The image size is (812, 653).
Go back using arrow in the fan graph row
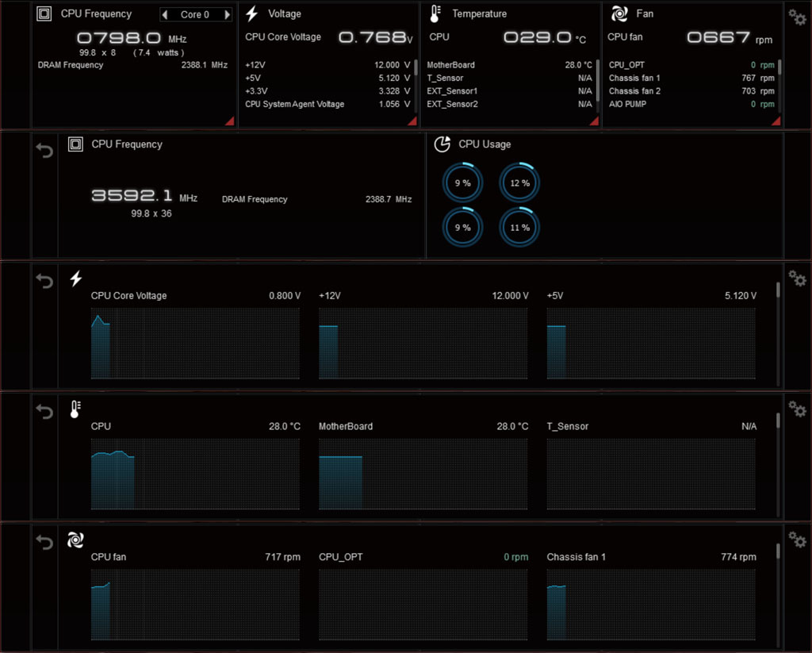pos(44,542)
